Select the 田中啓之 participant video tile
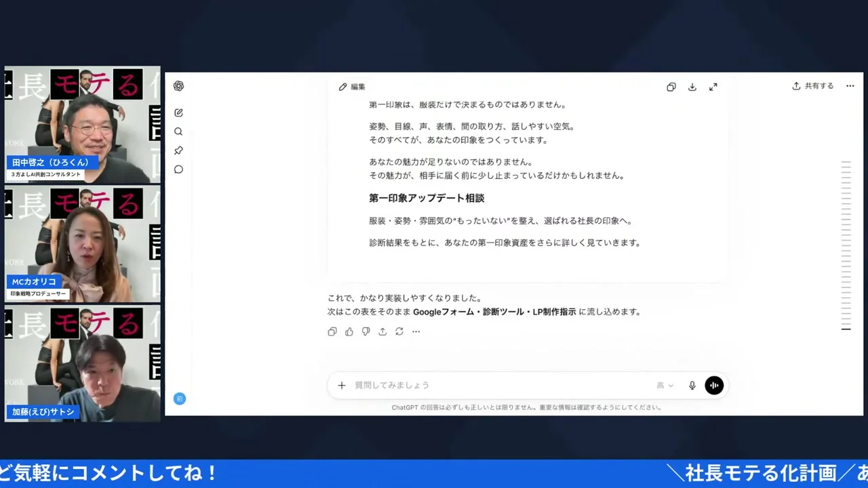 click(x=83, y=125)
